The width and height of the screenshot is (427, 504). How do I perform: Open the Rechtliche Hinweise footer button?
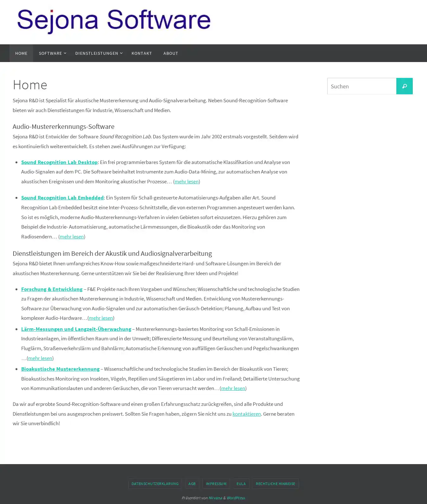(275, 483)
